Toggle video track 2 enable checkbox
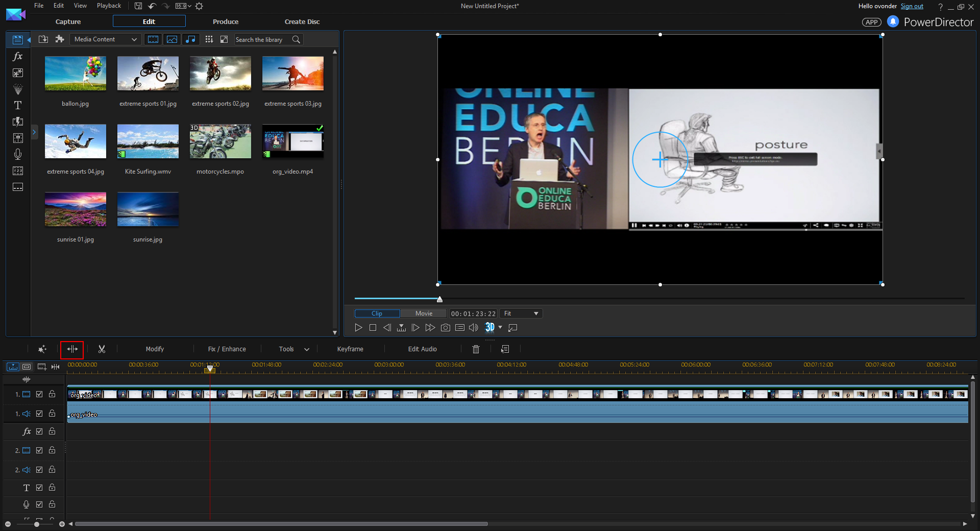This screenshot has width=980, height=531. pyautogui.click(x=39, y=450)
